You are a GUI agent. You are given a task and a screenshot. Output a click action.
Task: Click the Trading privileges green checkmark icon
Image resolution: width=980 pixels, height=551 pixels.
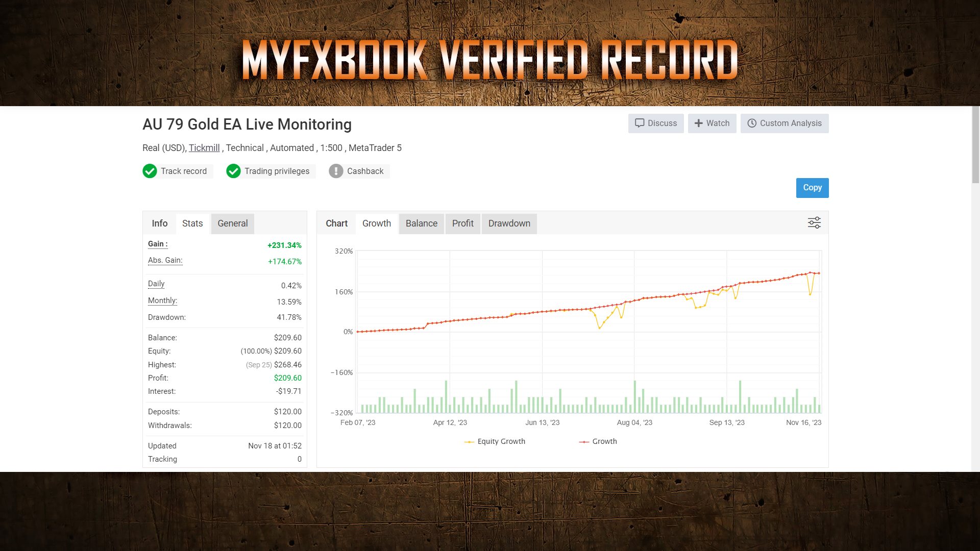(233, 171)
